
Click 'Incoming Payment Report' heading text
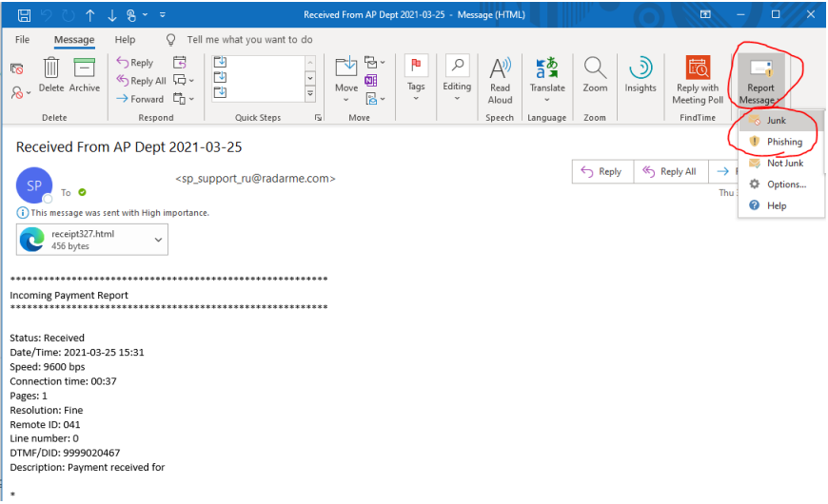coord(69,295)
